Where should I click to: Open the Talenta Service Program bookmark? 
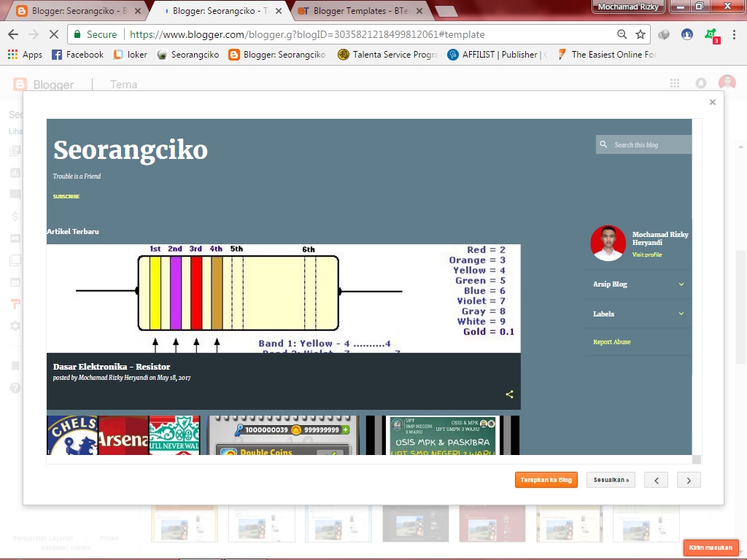[x=388, y=54]
